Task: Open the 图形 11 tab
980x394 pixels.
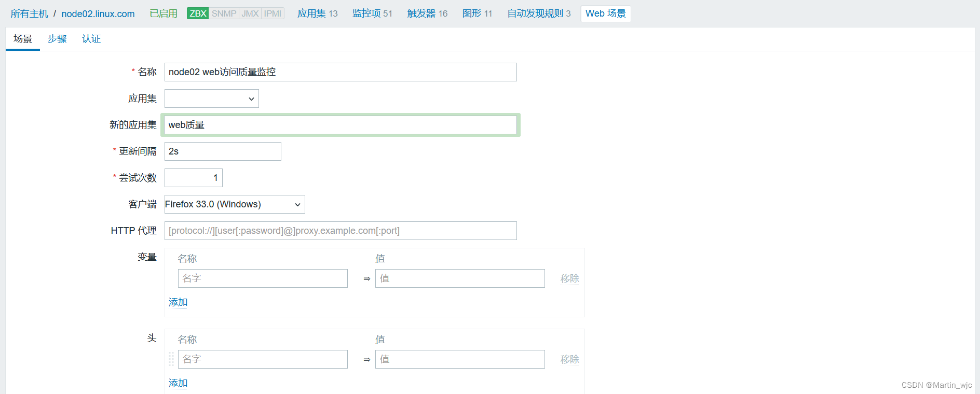Action: pos(477,13)
